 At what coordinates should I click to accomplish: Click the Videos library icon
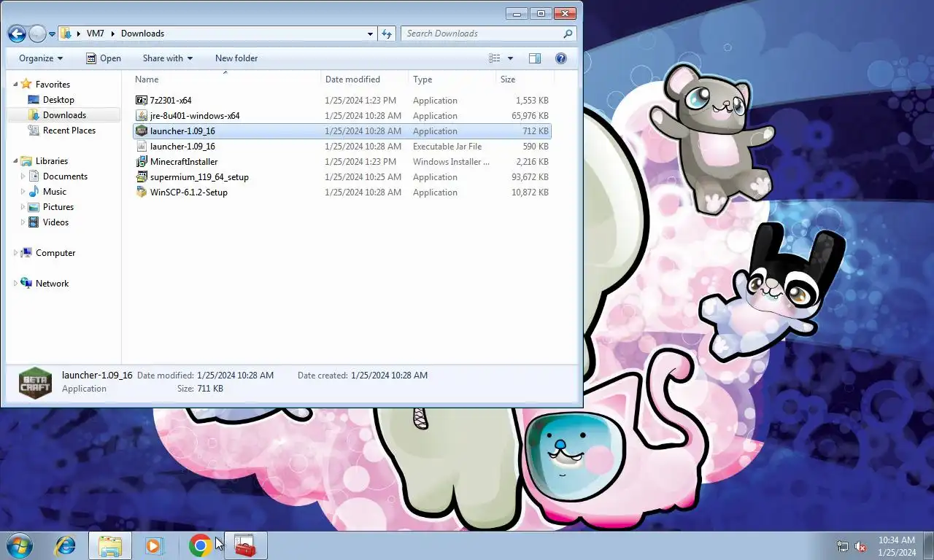[34, 222]
